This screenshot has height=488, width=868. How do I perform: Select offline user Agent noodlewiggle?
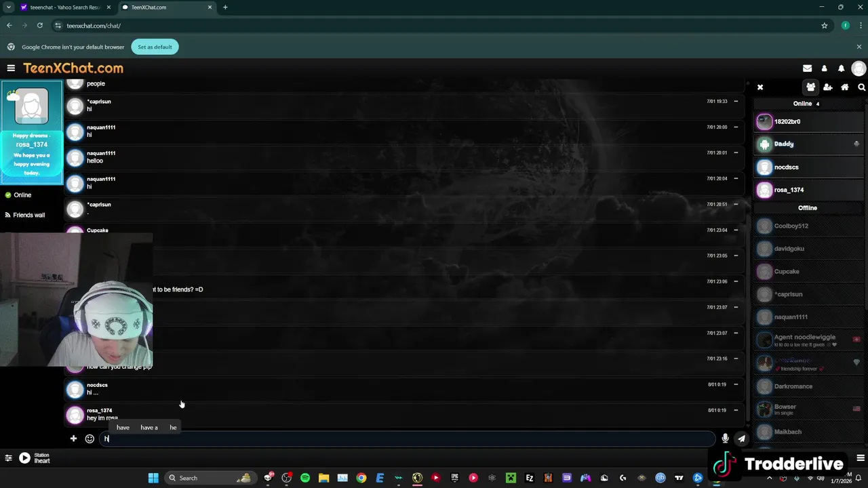808,340
